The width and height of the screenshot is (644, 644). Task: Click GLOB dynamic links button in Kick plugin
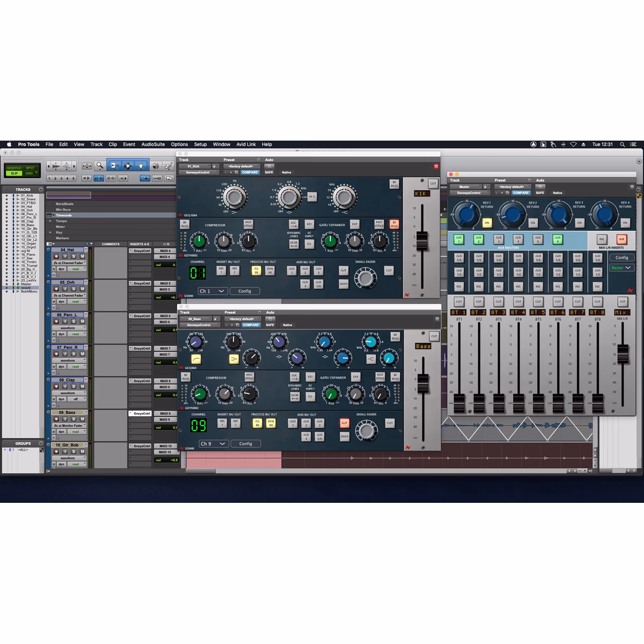(x=294, y=244)
